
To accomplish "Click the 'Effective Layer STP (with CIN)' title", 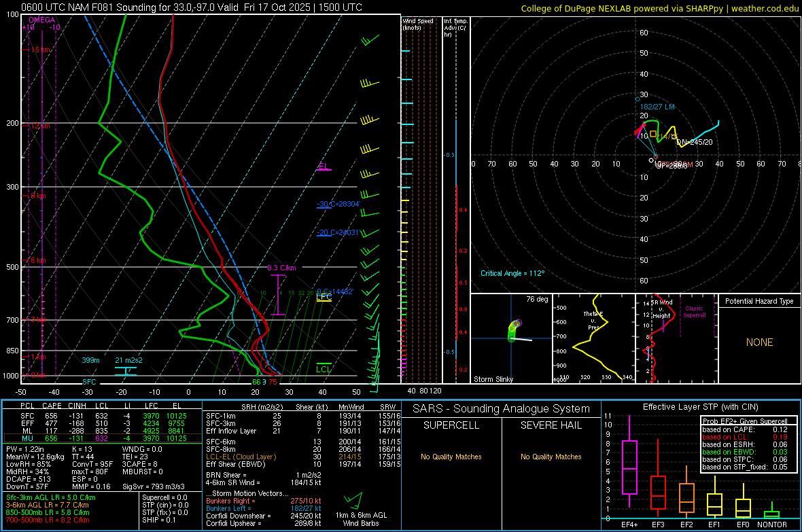I will click(700, 407).
